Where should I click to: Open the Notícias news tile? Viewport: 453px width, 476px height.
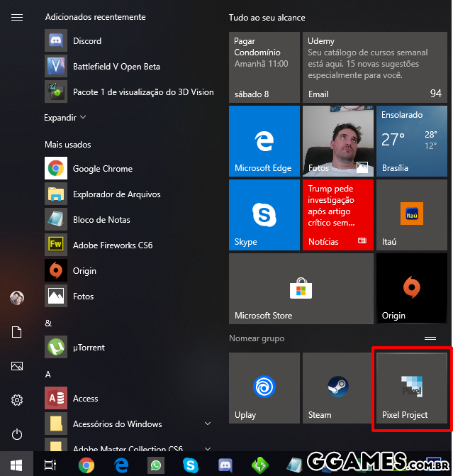pyautogui.click(x=338, y=215)
